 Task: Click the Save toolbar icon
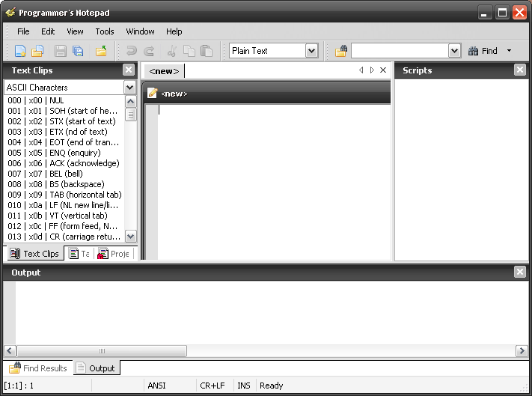(61, 51)
